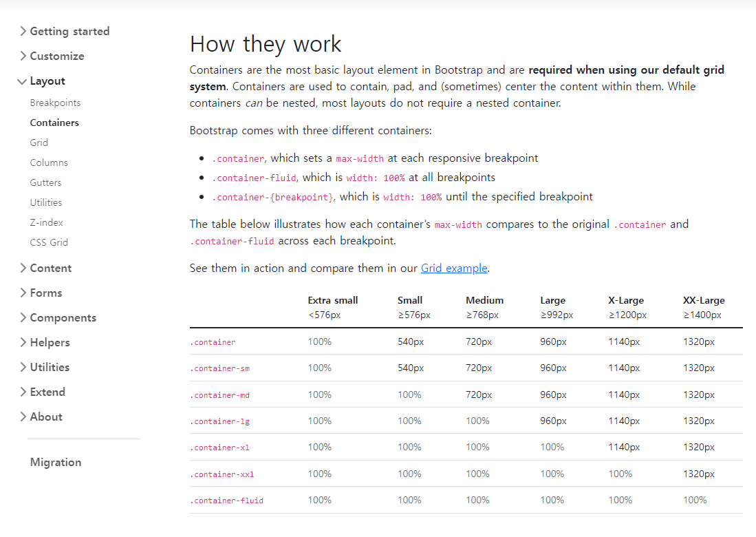Click the X-Large column header

point(626,300)
